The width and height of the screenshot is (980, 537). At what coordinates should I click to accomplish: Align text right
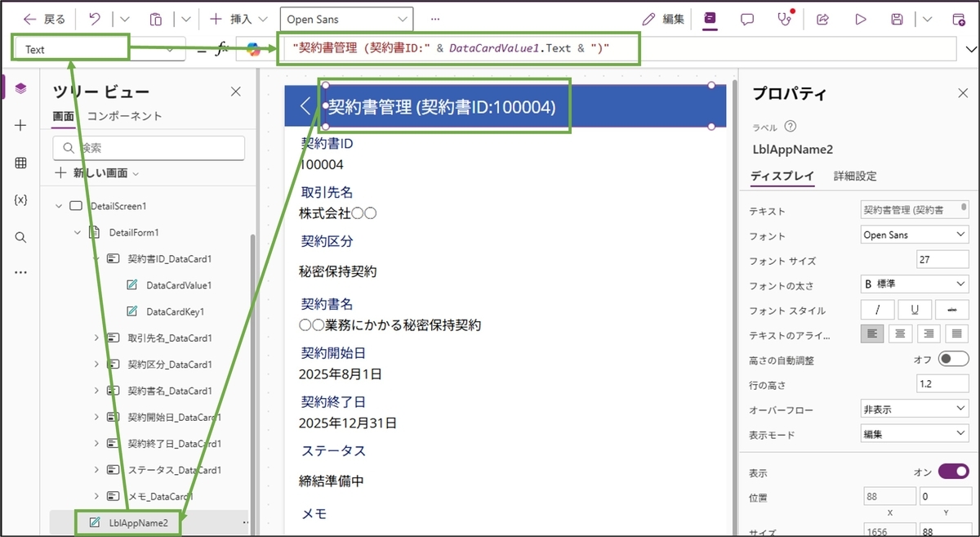[929, 334]
